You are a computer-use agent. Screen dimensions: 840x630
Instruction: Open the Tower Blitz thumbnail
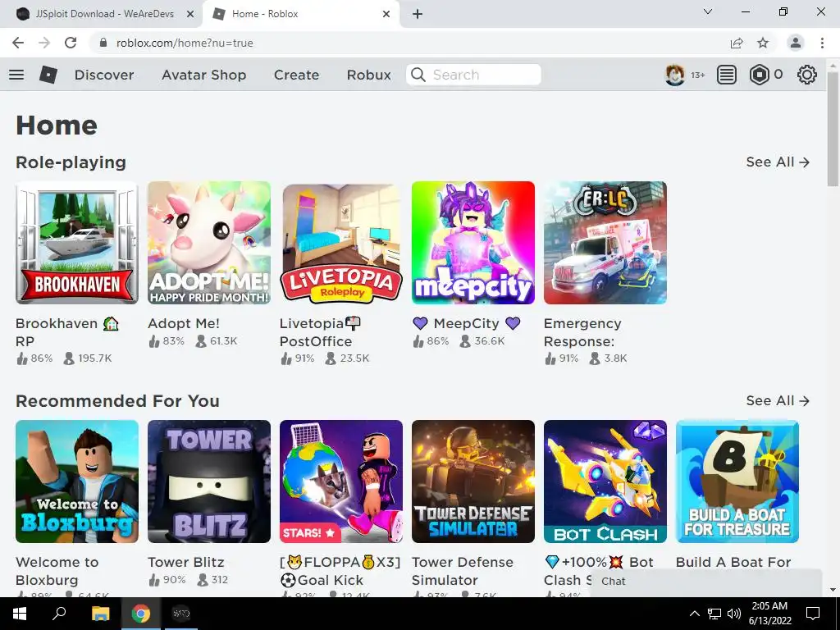tap(209, 481)
